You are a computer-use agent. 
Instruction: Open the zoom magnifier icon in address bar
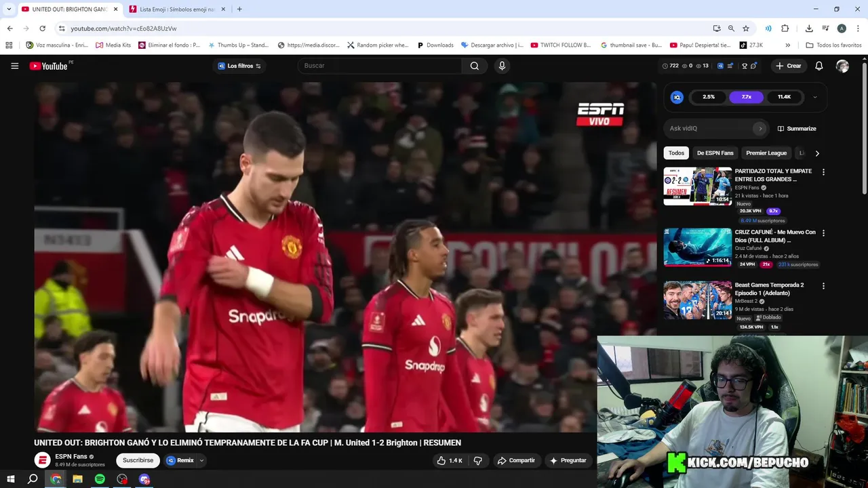click(731, 28)
